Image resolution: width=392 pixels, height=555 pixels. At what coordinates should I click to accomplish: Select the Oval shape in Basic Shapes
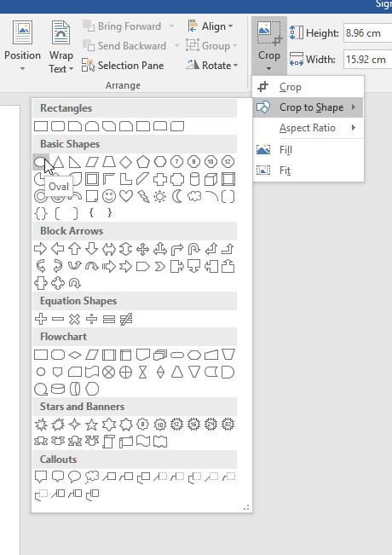tap(41, 162)
